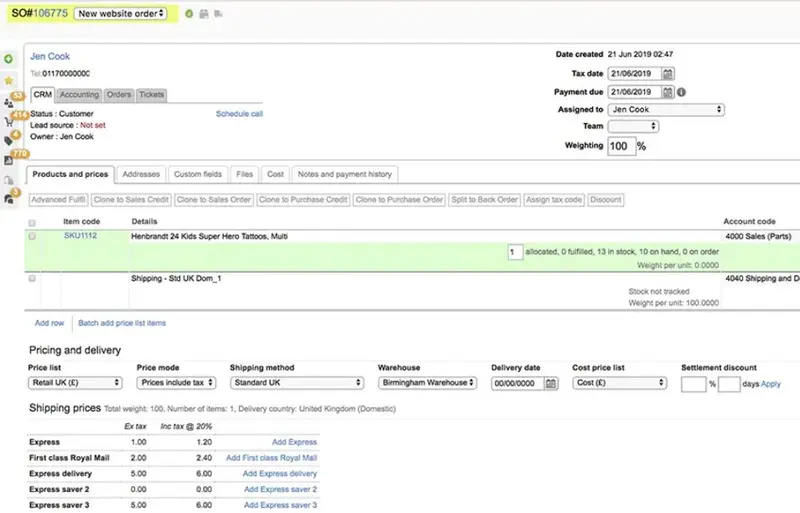This screenshot has height=513, width=800.
Task: Tick the checkbox for SKU1112 row
Action: click(33, 236)
